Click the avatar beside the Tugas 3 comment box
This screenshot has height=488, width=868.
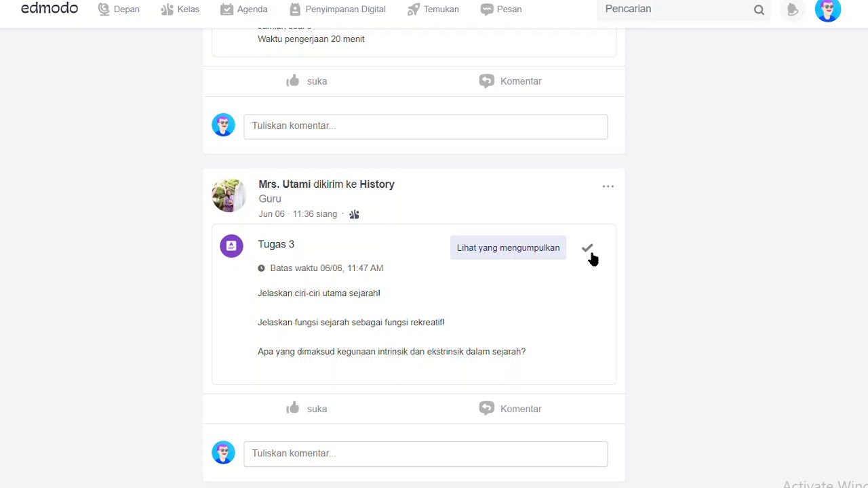(223, 453)
